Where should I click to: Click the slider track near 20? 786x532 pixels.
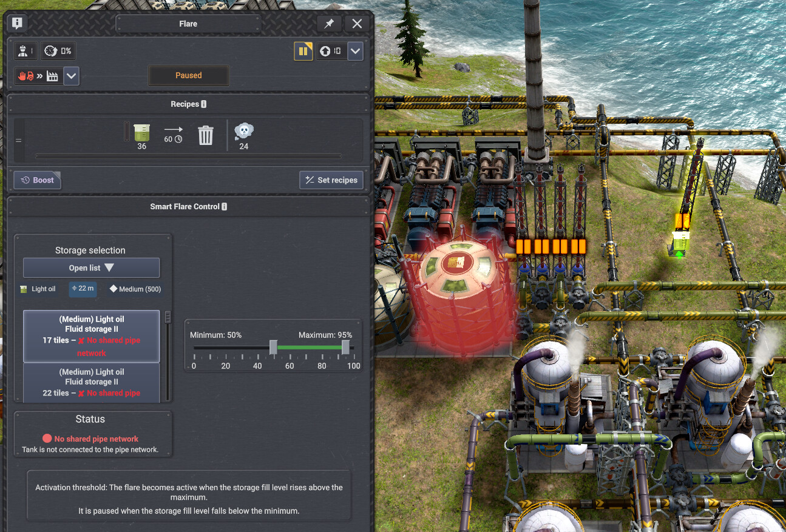[x=226, y=348]
